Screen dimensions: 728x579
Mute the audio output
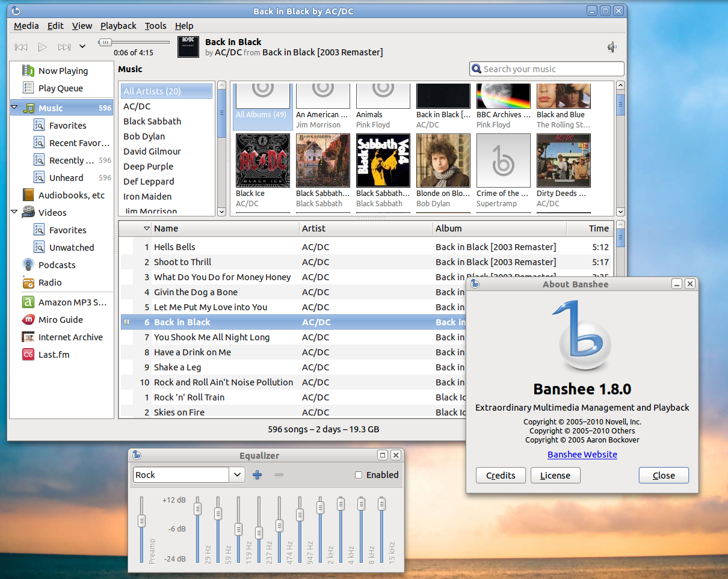click(x=612, y=46)
